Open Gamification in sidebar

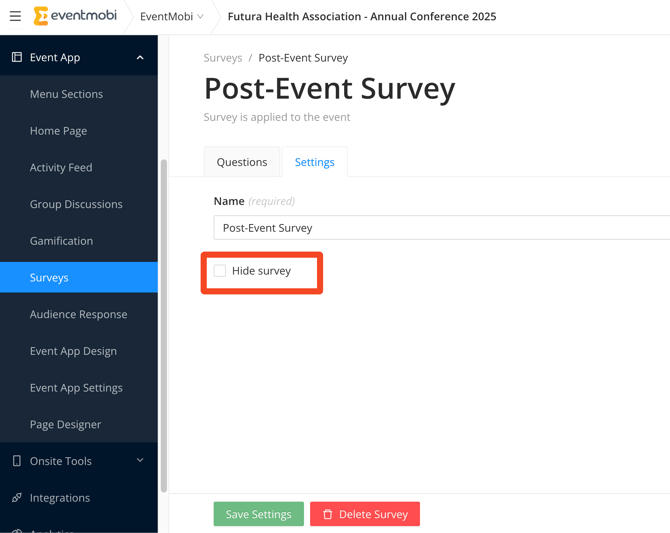click(61, 241)
